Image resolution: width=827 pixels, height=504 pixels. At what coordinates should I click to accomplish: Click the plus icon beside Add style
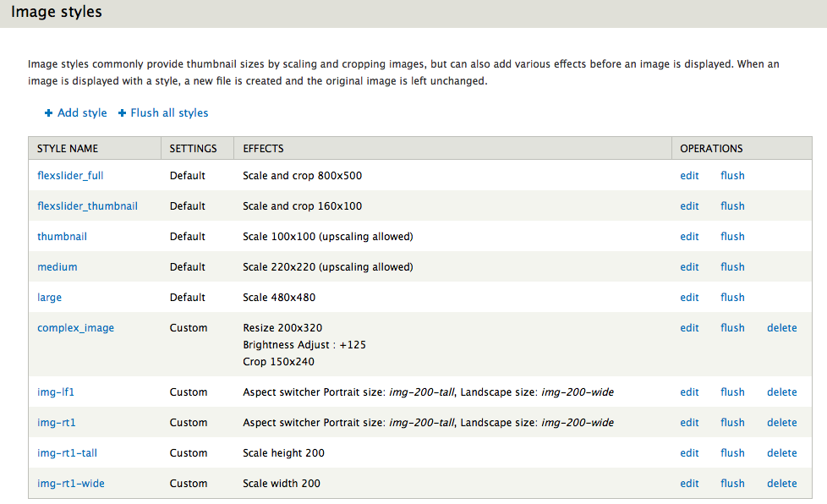click(48, 112)
